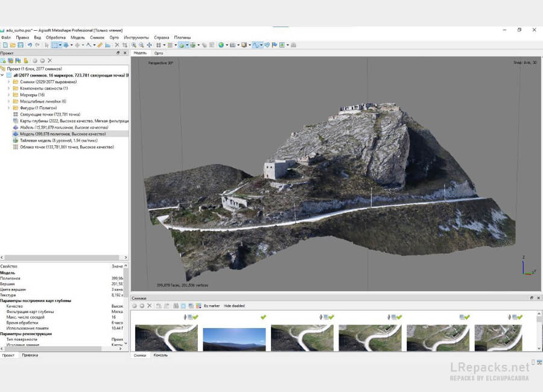
Task: Click the By marker filter button
Action: 212,306
